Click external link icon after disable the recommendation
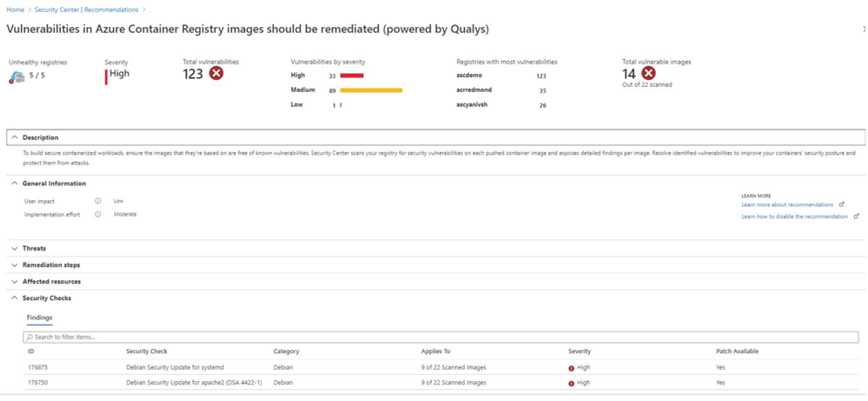This screenshot has width=868, height=401. click(857, 217)
